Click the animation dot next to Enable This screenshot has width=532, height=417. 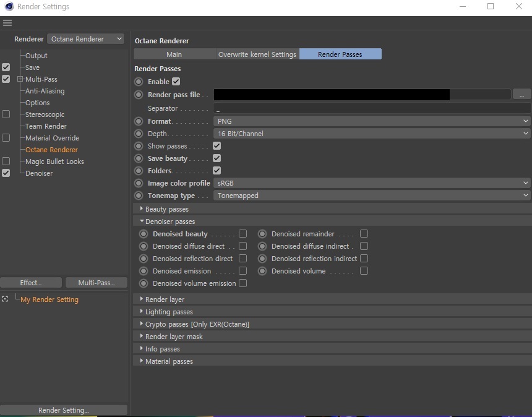pos(139,82)
